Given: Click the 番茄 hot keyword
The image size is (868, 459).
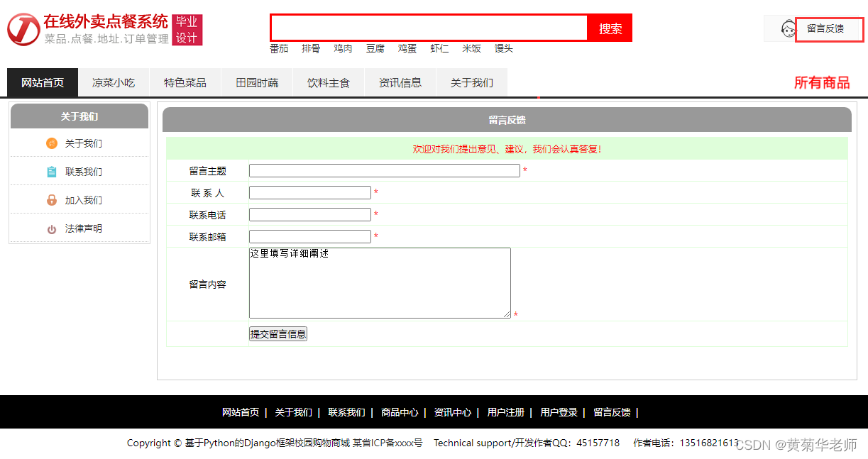Looking at the screenshot, I should click(x=279, y=49).
